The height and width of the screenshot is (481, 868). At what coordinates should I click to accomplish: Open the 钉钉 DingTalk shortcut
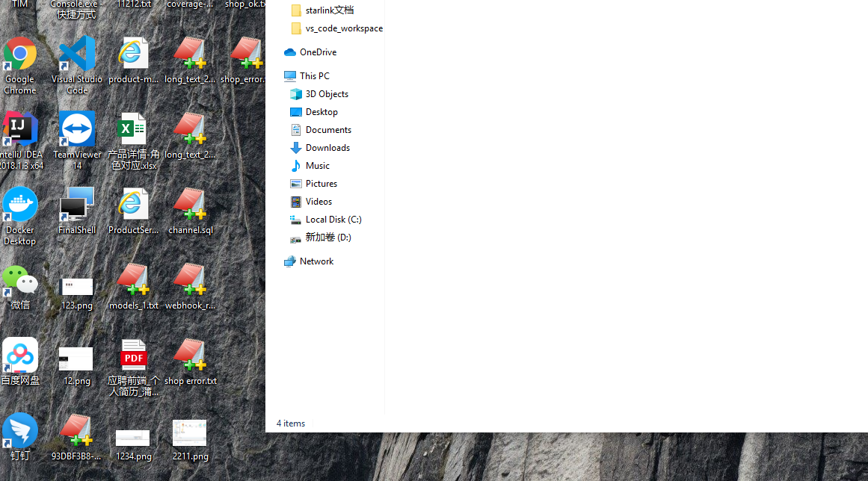tap(20, 437)
